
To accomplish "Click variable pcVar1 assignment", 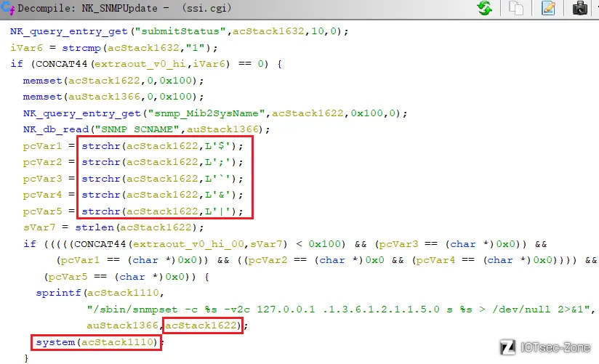I will pos(42,146).
